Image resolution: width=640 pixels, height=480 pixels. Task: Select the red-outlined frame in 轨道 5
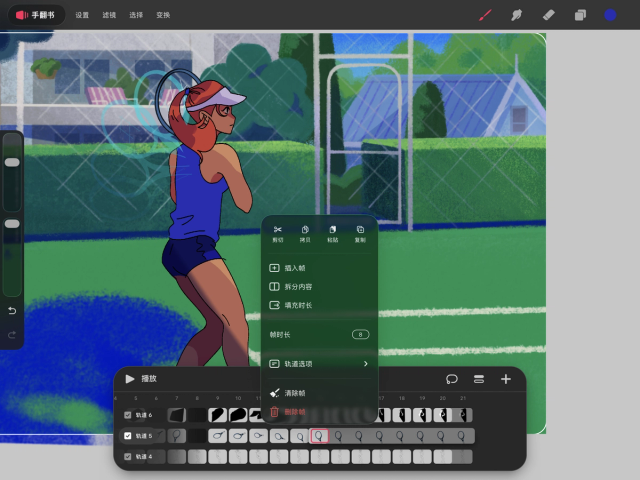tap(319, 436)
